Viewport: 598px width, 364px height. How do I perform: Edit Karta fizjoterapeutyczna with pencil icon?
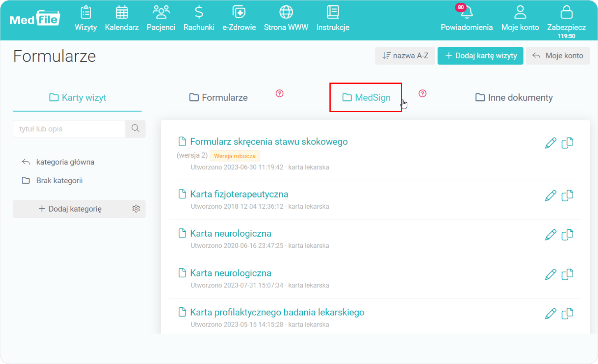(550, 196)
